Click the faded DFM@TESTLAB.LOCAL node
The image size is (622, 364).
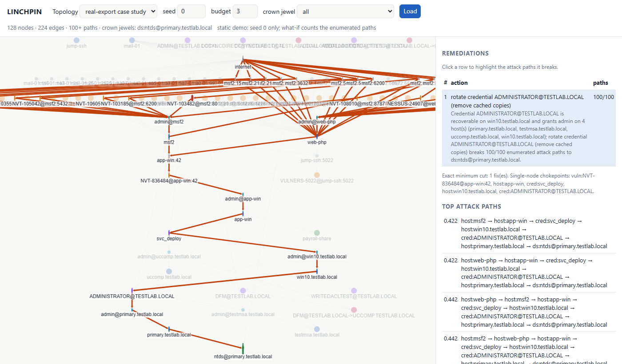[243, 290]
